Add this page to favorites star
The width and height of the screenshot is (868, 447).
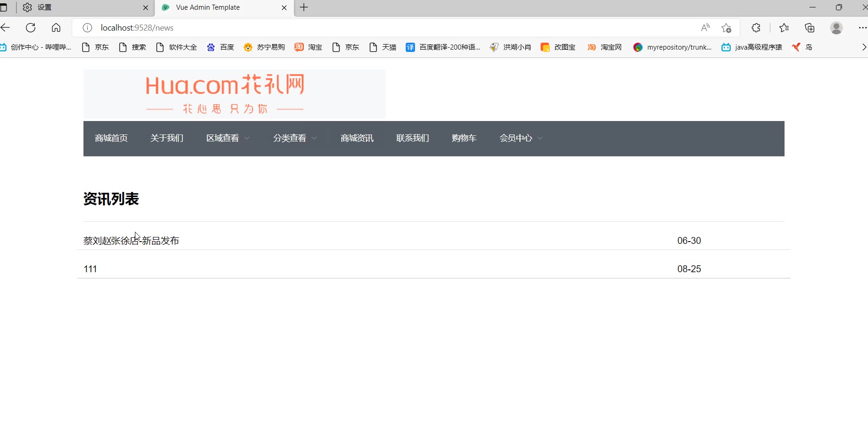click(726, 28)
